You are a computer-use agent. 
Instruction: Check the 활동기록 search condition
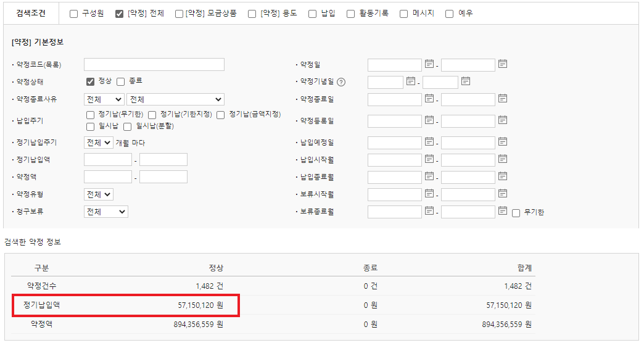click(x=350, y=14)
